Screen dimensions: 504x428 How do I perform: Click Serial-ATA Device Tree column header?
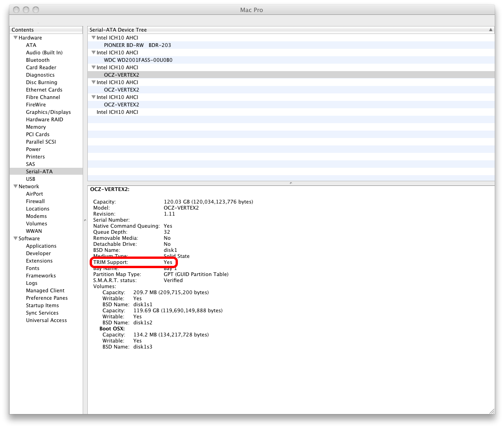[x=291, y=30]
